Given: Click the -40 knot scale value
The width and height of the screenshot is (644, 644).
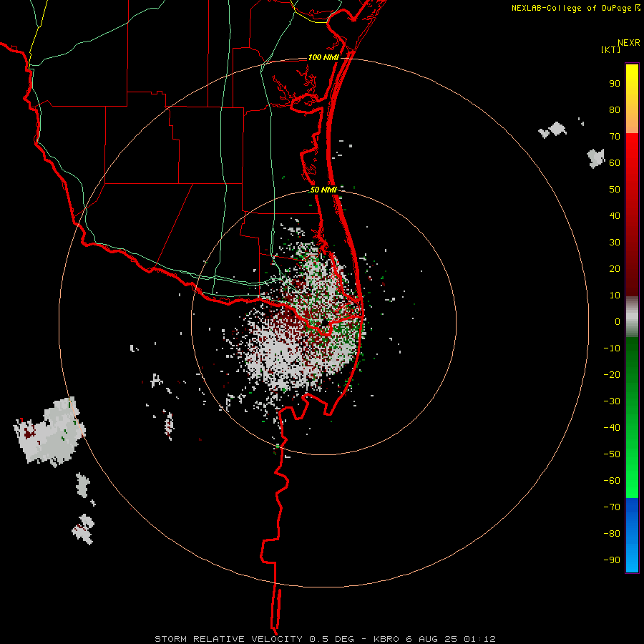Looking at the screenshot, I should pyautogui.click(x=612, y=428).
